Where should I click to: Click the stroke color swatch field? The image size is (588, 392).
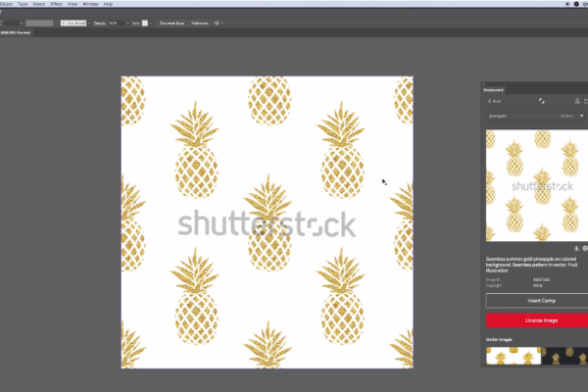tap(39, 21)
